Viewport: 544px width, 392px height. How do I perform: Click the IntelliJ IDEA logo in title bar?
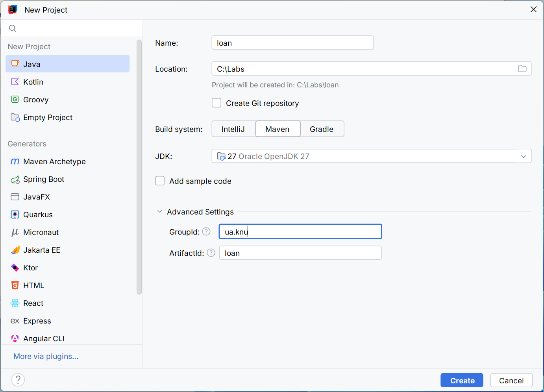click(13, 9)
